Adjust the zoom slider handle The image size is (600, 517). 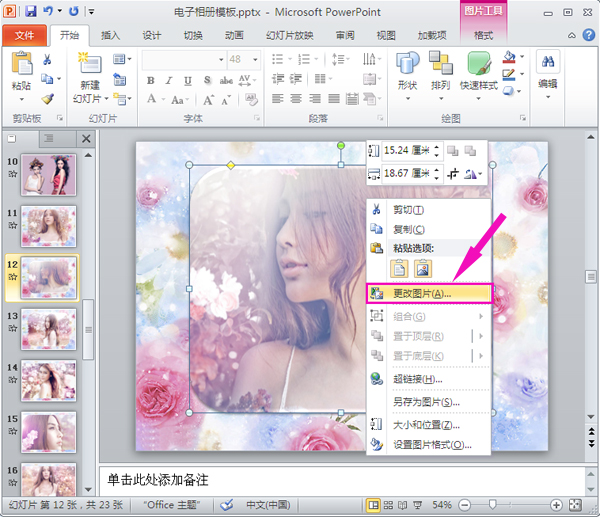pos(493,505)
